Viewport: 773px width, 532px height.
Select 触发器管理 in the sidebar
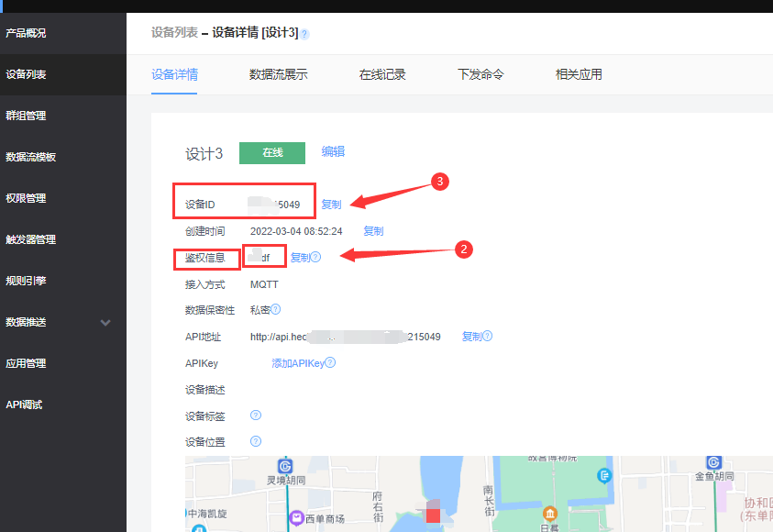[x=32, y=239]
